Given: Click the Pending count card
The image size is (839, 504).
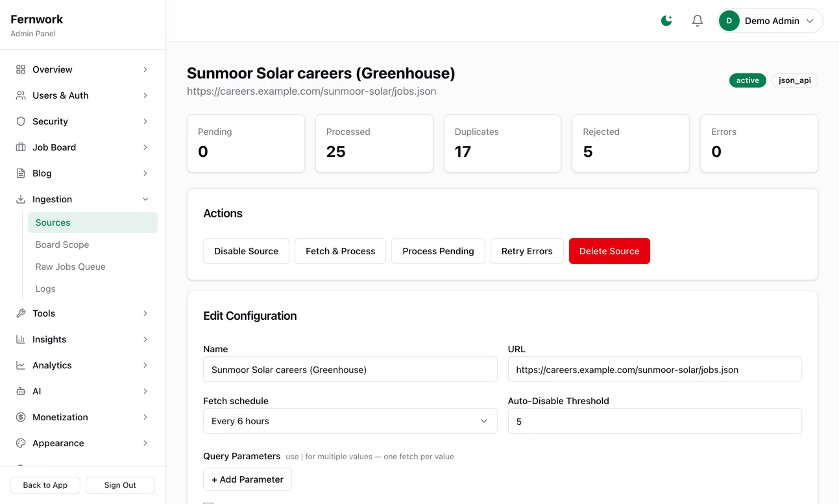Looking at the screenshot, I should (246, 143).
